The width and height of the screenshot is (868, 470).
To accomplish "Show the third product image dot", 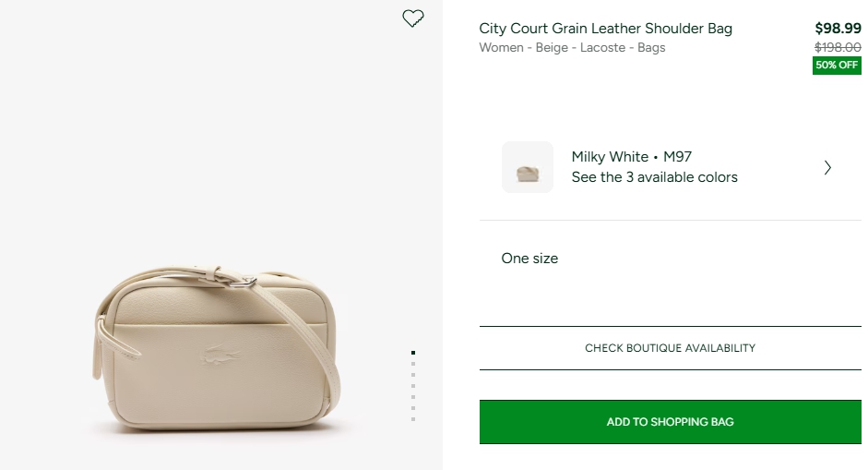I will [413, 375].
